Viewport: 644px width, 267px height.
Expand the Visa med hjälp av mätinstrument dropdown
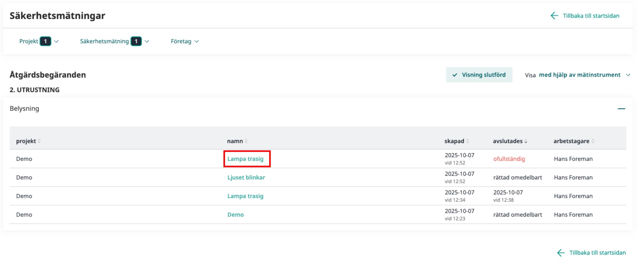pos(579,75)
